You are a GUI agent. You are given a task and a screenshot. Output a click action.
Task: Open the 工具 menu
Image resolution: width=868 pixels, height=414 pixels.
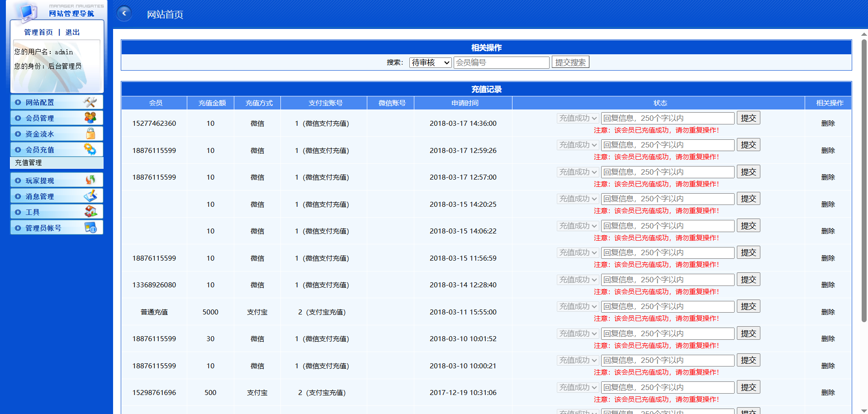click(x=57, y=212)
